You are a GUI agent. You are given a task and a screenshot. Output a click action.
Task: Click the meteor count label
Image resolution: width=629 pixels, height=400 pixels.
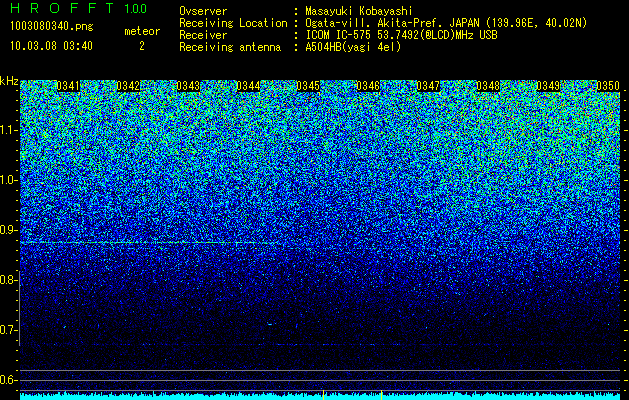[x=142, y=31]
